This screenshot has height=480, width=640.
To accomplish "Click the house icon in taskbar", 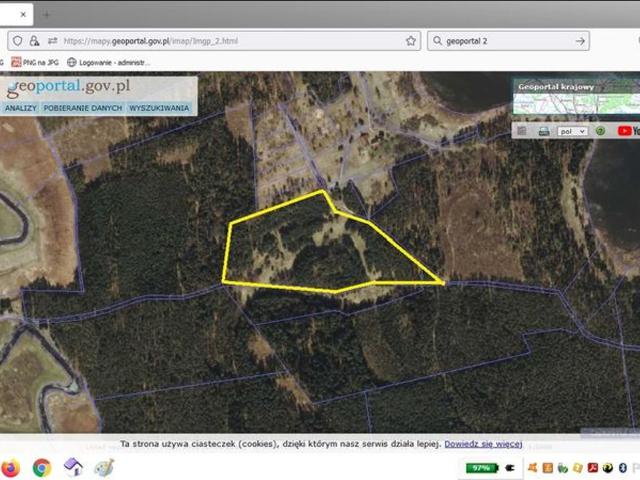I will click(x=73, y=467).
